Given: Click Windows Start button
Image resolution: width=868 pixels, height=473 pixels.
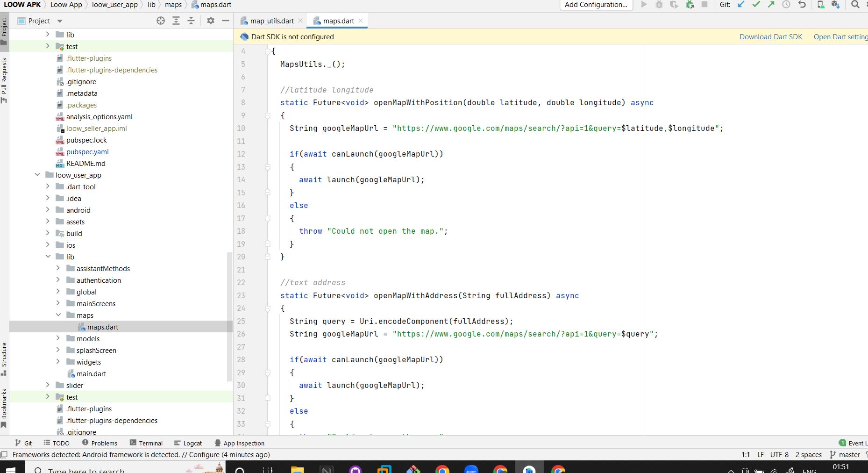Looking at the screenshot, I should pos(10,469).
